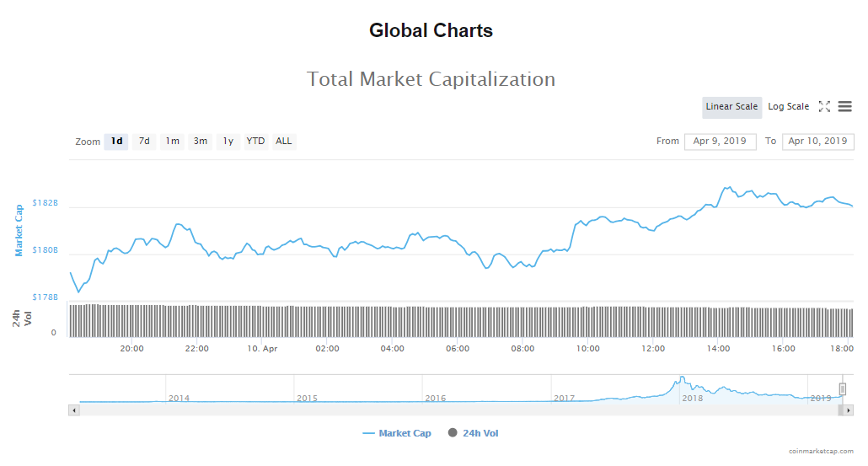868x466 pixels.
Task: Open the coinmarketcap.com credit link
Action: point(821,452)
